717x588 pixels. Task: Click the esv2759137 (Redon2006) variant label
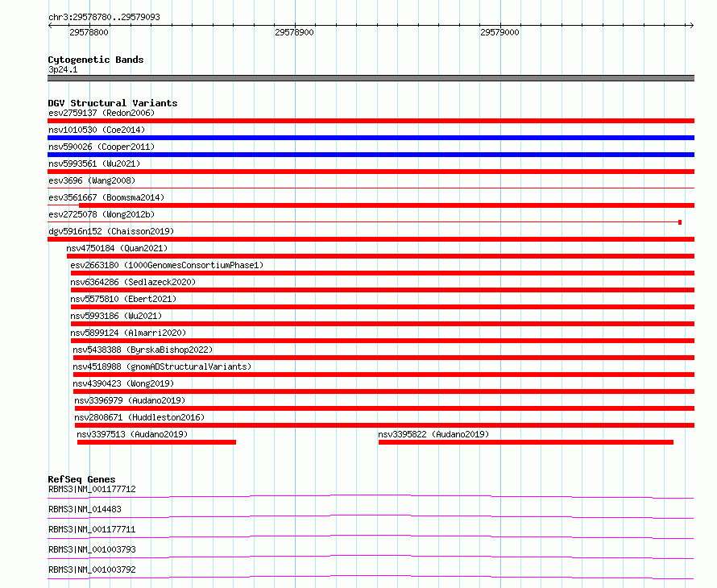102,113
